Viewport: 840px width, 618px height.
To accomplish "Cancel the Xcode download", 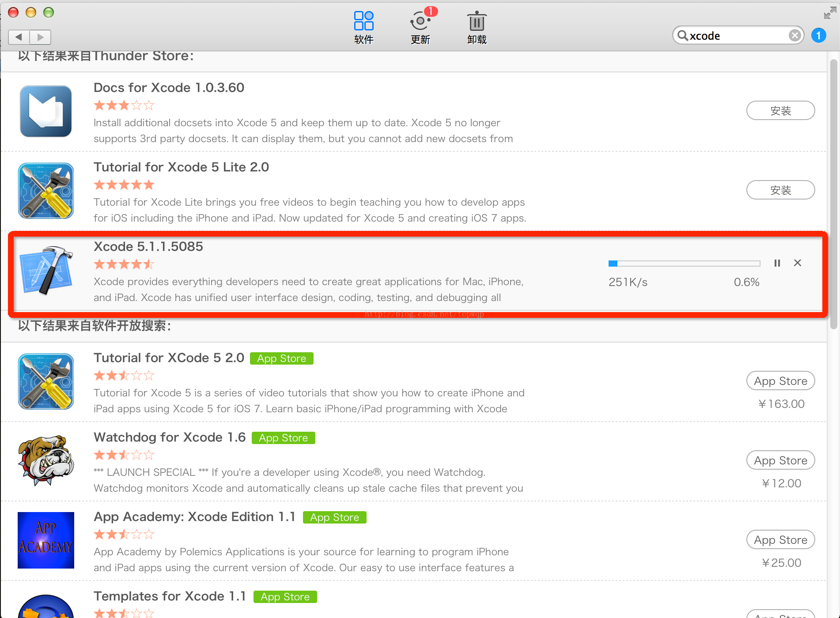I will coord(798,263).
